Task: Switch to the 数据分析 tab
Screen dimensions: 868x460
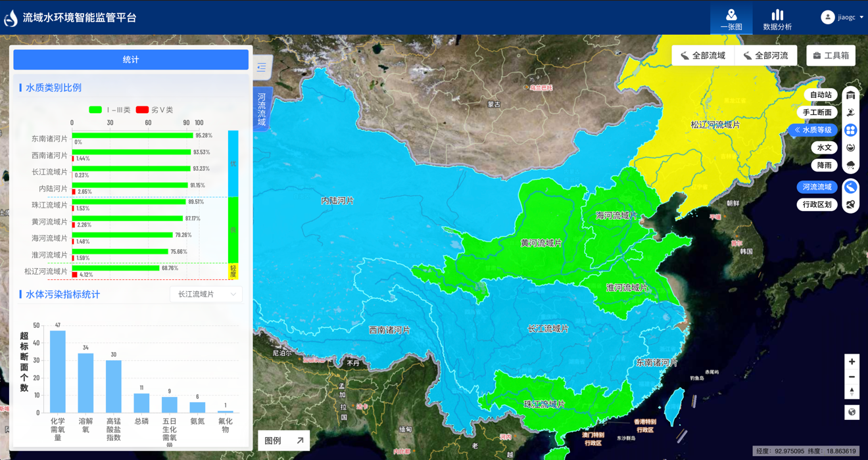Action: (x=777, y=19)
